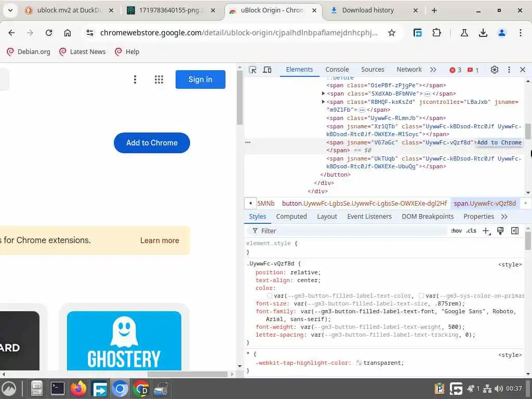The height and width of the screenshot is (399, 532).
Task: Click the address bar URL
Action: 238,33
